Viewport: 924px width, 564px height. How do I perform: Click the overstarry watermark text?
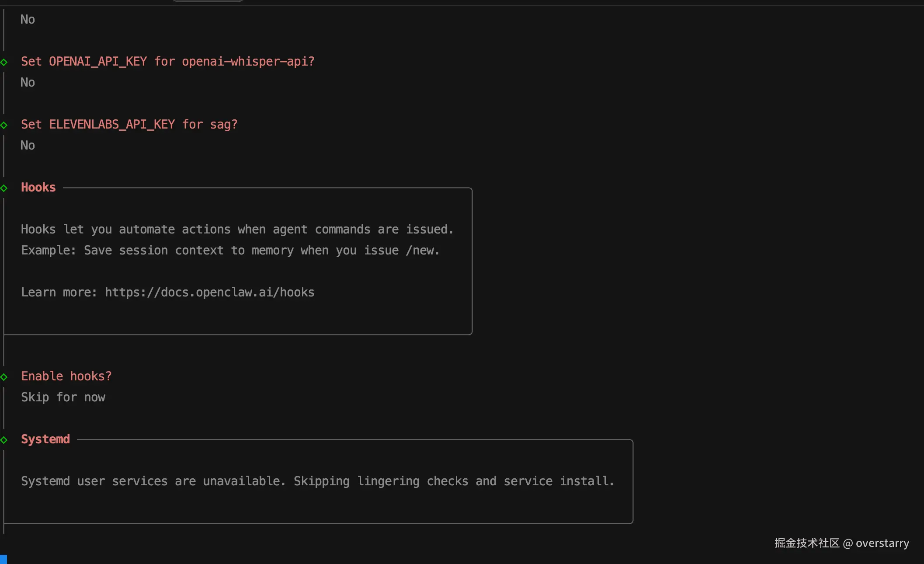[882, 543]
